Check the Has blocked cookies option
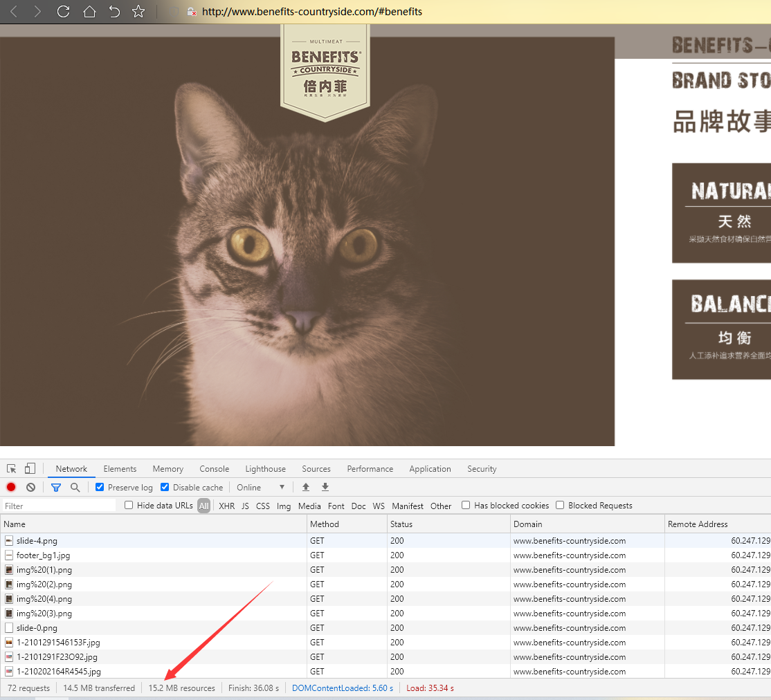This screenshot has width=771, height=700. click(466, 505)
